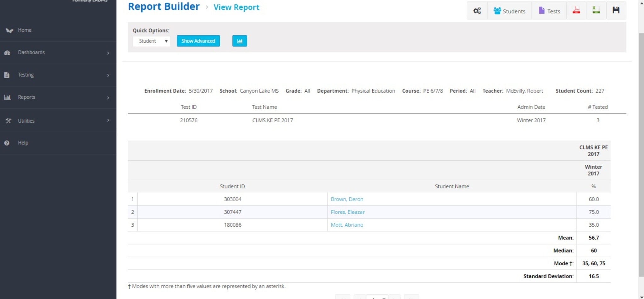Go to Home in sidebar
The height and width of the screenshot is (299, 644).
click(x=25, y=30)
